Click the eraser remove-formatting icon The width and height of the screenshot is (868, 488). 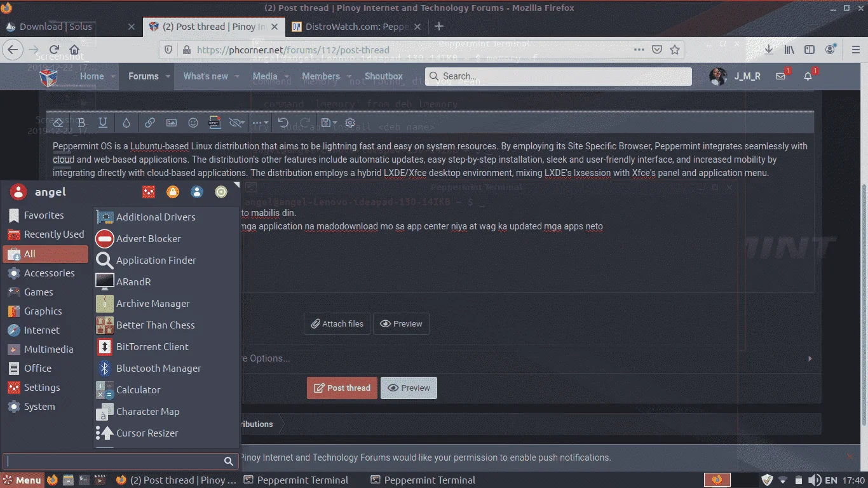click(58, 123)
